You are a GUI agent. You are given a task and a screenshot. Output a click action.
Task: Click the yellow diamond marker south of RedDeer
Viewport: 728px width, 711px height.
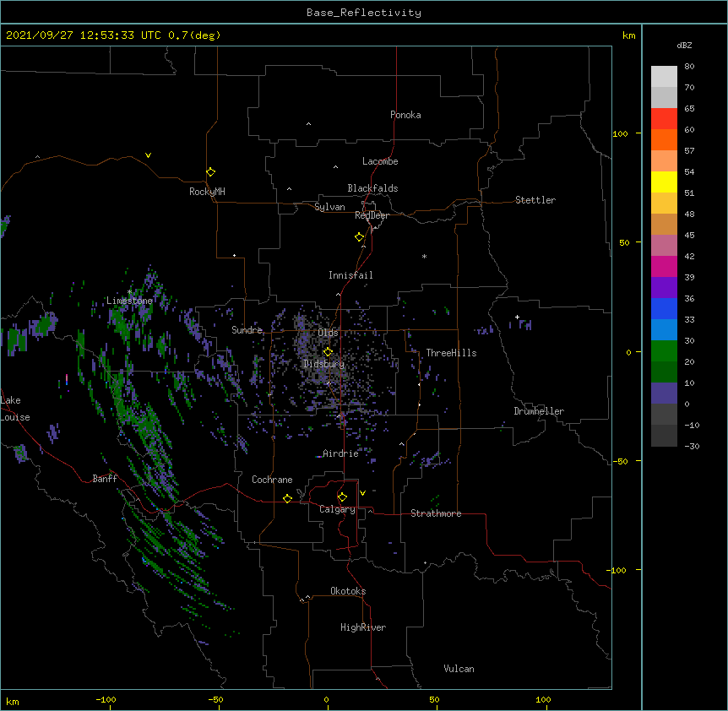[x=360, y=237]
